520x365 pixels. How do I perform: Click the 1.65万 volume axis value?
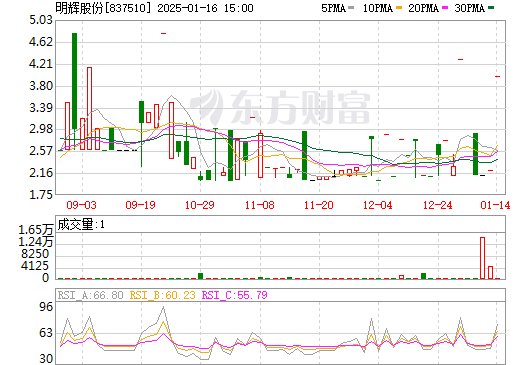click(36, 230)
